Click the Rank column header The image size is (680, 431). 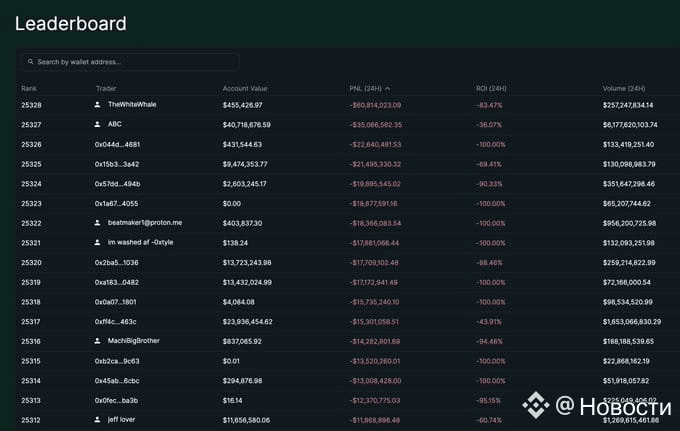29,88
